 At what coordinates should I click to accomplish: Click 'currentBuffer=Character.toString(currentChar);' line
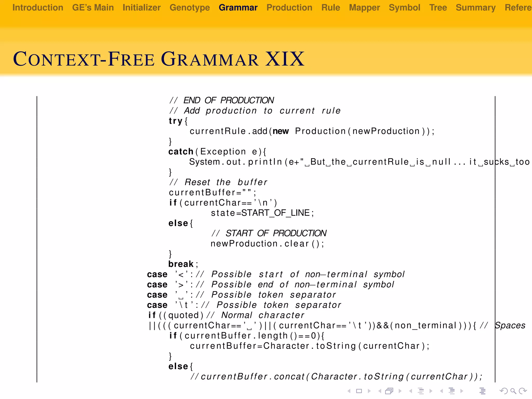tap(310, 346)
